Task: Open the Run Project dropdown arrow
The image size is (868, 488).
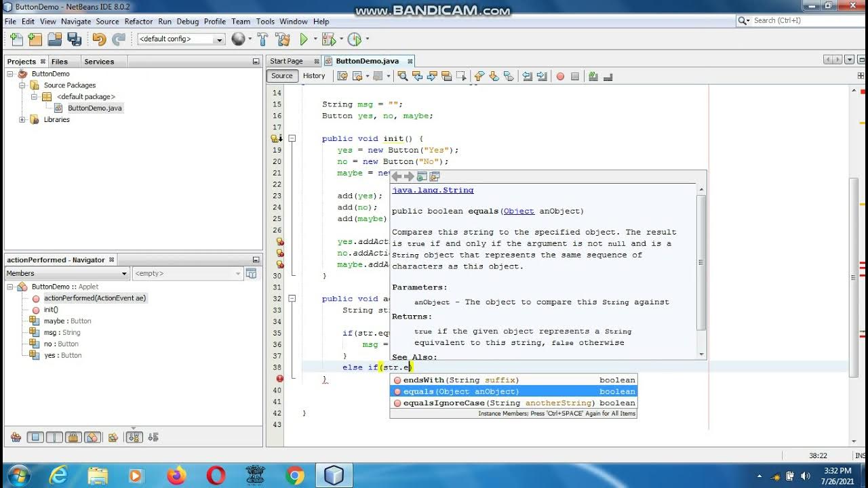Action: (314, 39)
